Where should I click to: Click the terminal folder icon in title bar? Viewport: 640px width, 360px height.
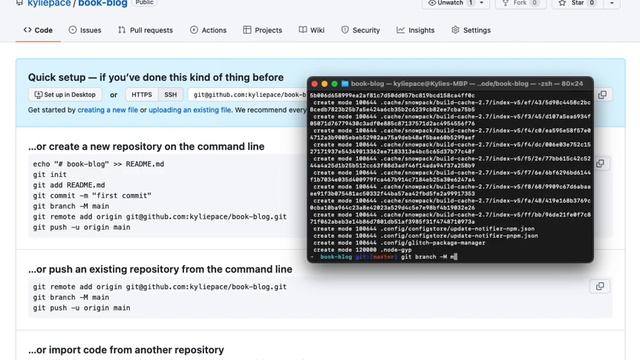coord(345,84)
